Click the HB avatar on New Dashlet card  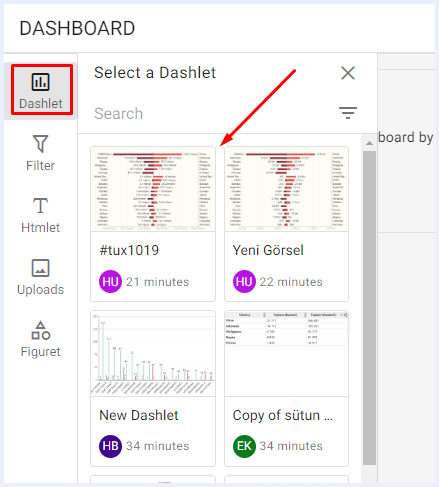point(110,446)
